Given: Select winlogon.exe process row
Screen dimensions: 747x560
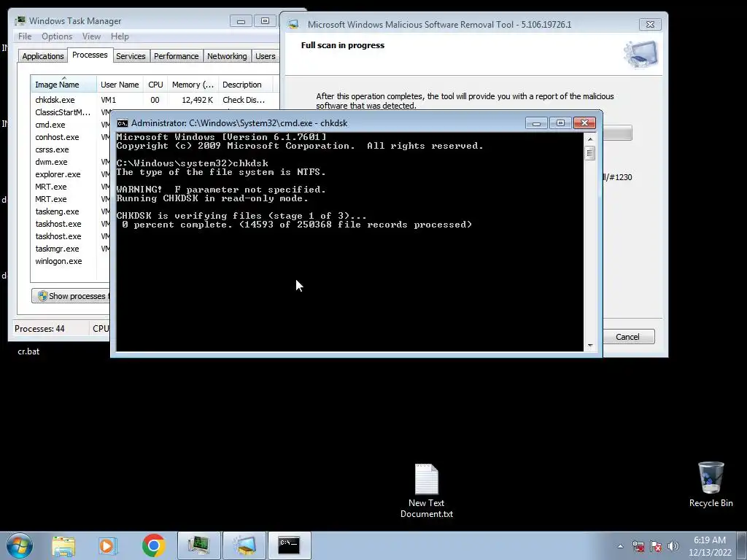Looking at the screenshot, I should click(x=71, y=261).
